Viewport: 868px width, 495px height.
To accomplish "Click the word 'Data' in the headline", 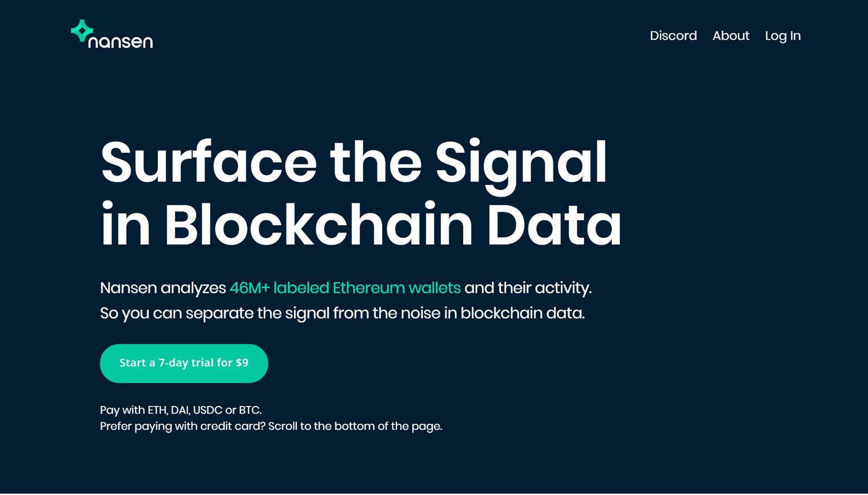I will coord(554,225).
